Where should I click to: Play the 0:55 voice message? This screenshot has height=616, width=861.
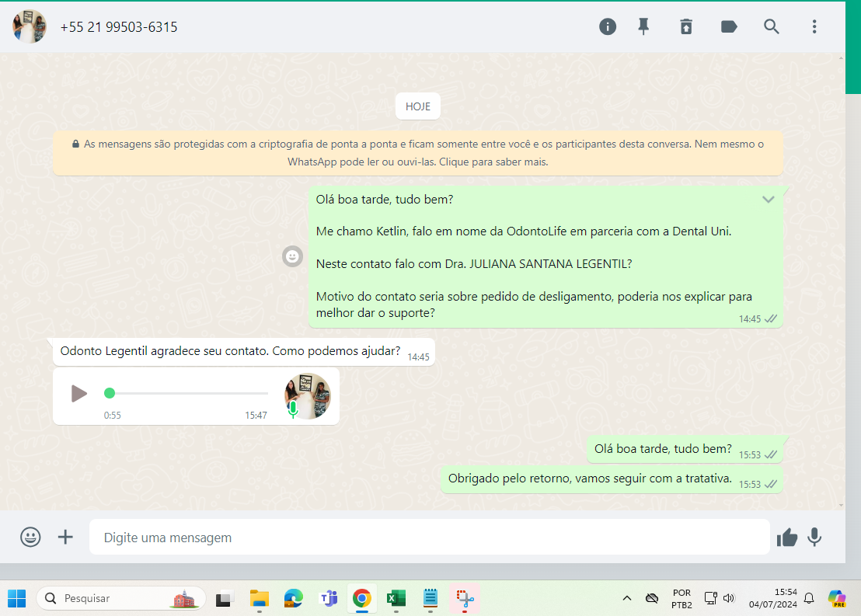(x=78, y=393)
